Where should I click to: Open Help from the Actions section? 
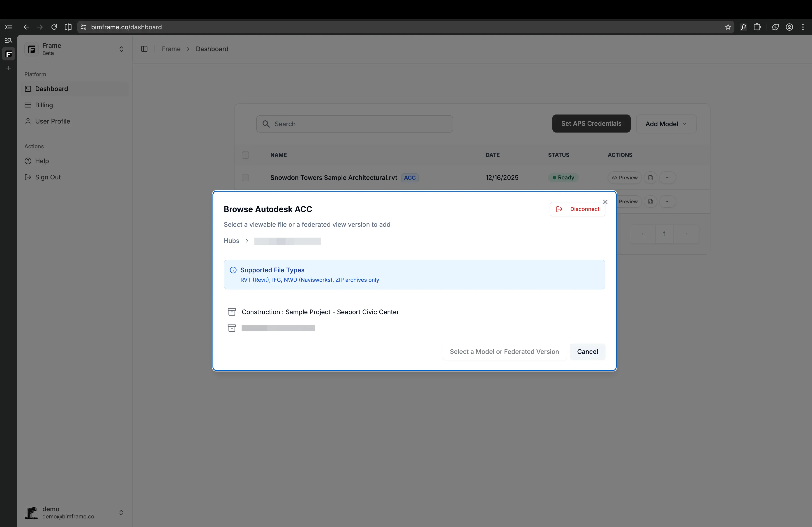pyautogui.click(x=42, y=161)
